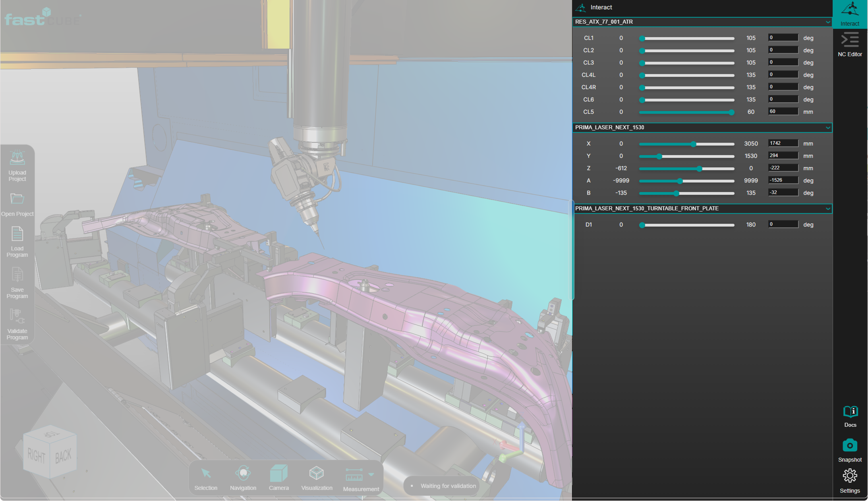Screen dimensions: 868x501
Task: Click the Open Project folder icon
Action: pos(17,199)
